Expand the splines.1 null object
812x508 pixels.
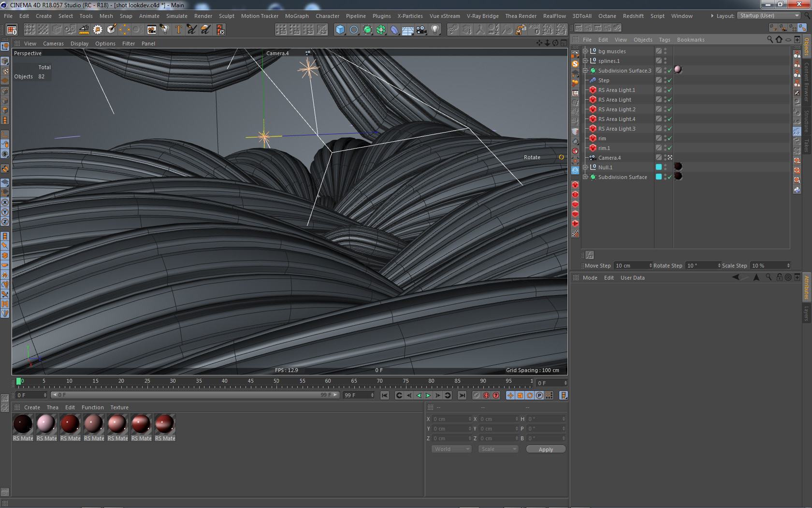click(585, 60)
